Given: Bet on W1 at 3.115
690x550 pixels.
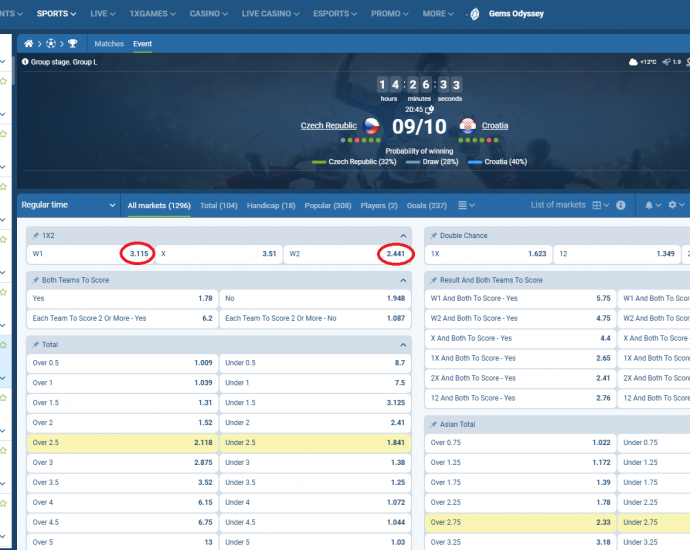Looking at the screenshot, I should click(90, 254).
